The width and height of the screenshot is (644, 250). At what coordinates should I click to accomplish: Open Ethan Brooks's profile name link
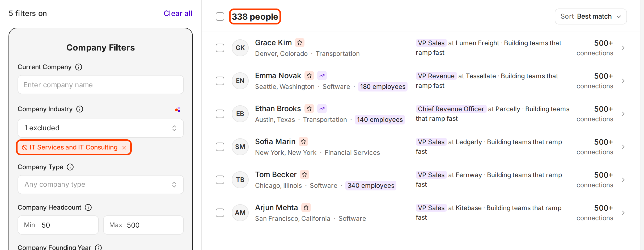[278, 109]
